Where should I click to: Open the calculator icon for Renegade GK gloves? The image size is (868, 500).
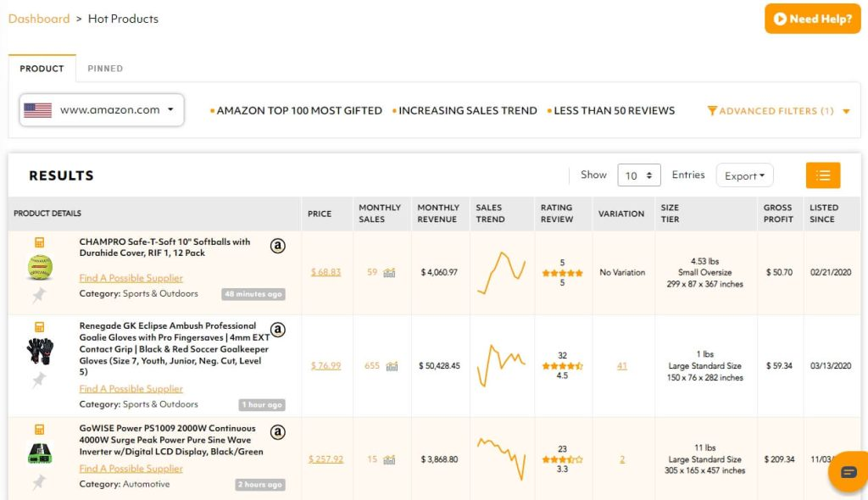39,326
